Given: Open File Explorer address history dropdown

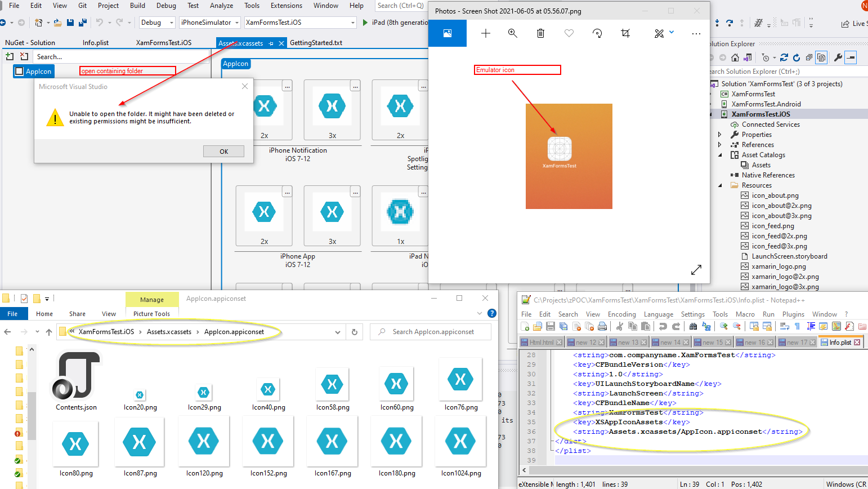Looking at the screenshot, I should point(338,332).
